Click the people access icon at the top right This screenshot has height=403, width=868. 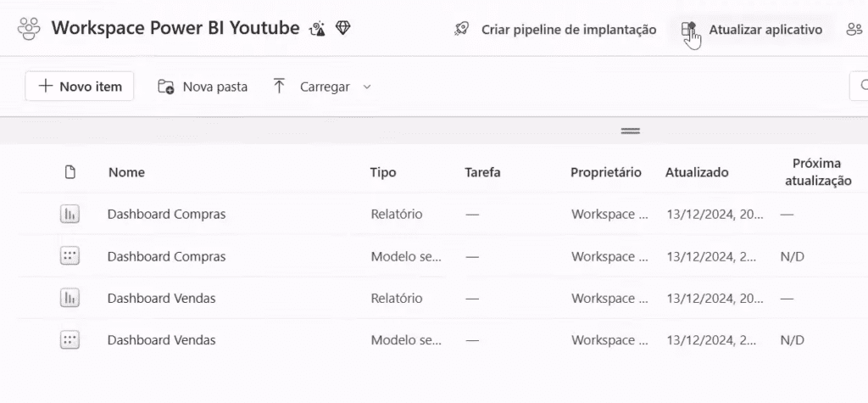tap(855, 30)
